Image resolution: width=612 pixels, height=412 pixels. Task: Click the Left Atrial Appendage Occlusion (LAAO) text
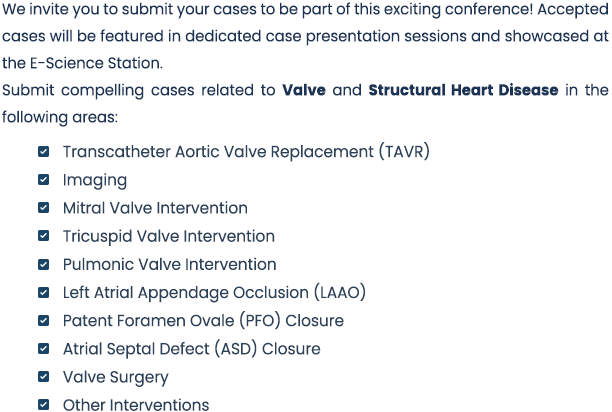coord(214,293)
